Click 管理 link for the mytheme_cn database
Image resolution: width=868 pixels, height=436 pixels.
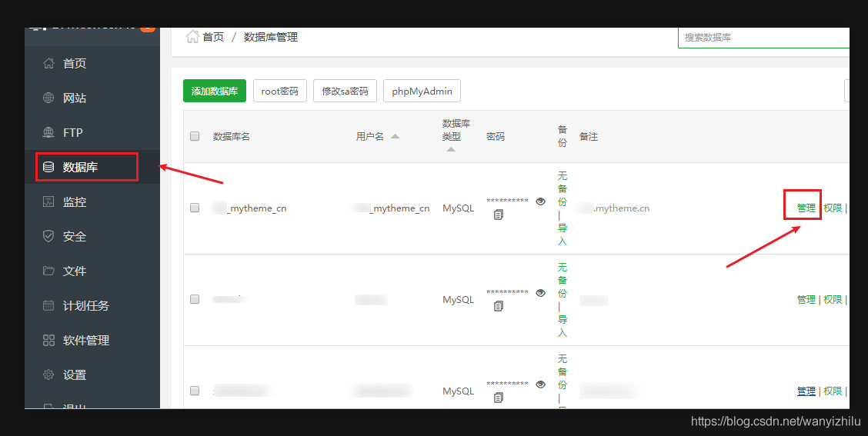(x=806, y=208)
